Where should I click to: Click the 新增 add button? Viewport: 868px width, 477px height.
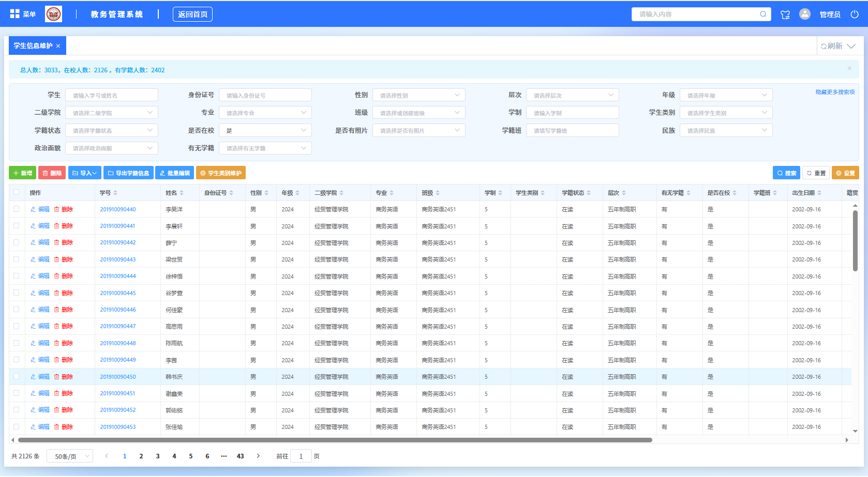[22, 173]
